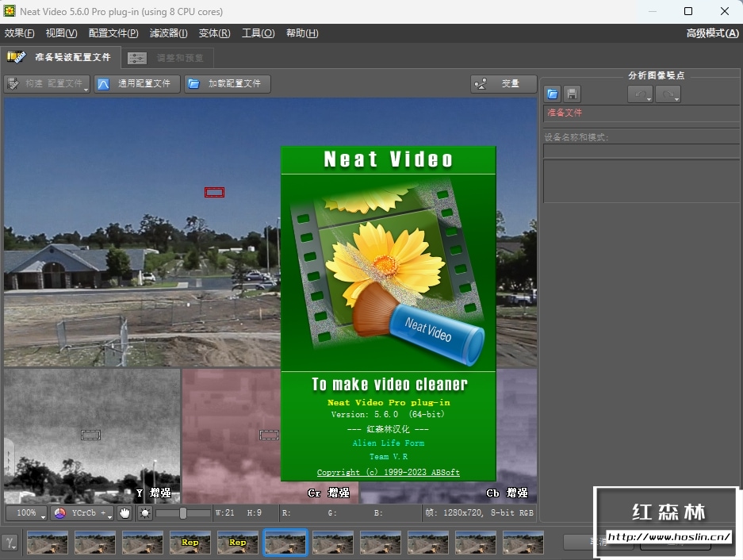Select the hand pan tool
743x560 pixels.
(125, 513)
